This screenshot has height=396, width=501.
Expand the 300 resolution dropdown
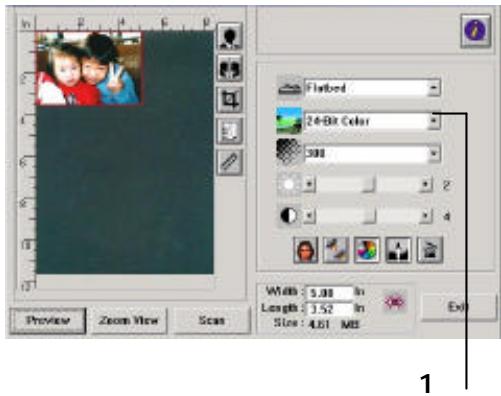434,153
